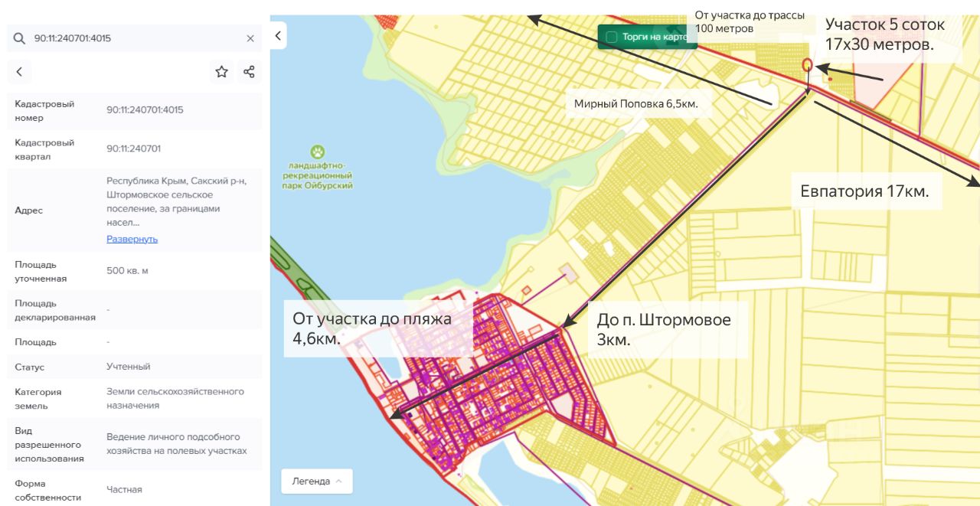Click the search magnifier icon

click(x=19, y=38)
